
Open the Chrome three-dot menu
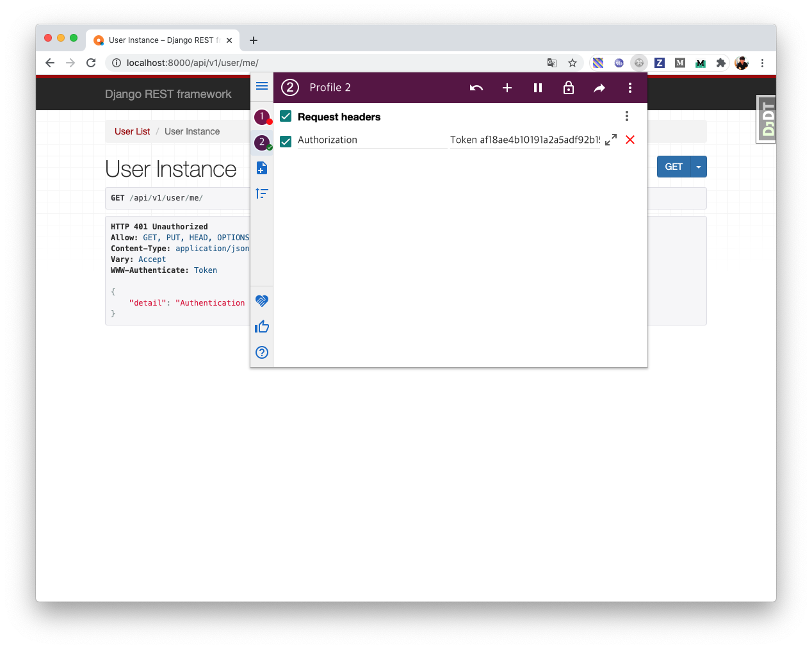(x=762, y=63)
